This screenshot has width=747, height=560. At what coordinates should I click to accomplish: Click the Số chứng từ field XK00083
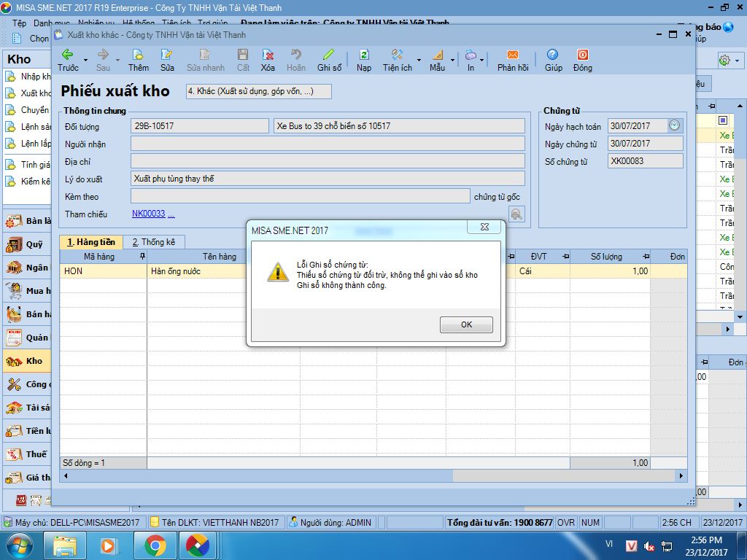[x=646, y=161]
